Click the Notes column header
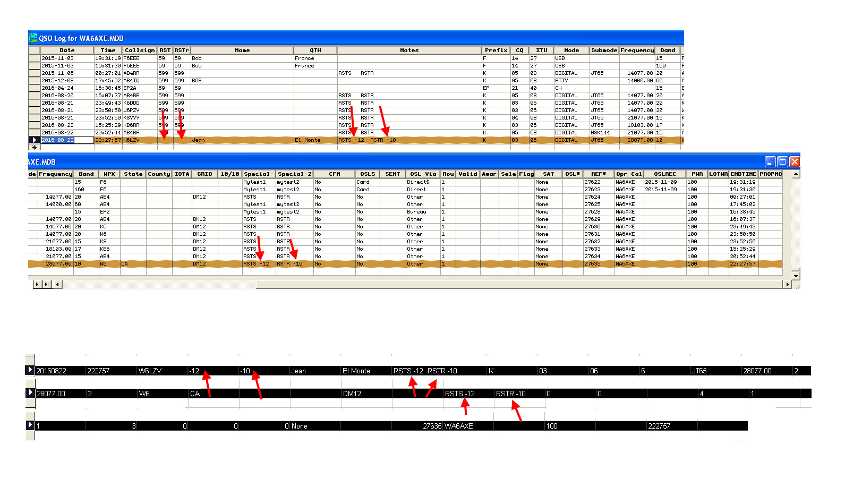845x504 pixels. (x=409, y=50)
